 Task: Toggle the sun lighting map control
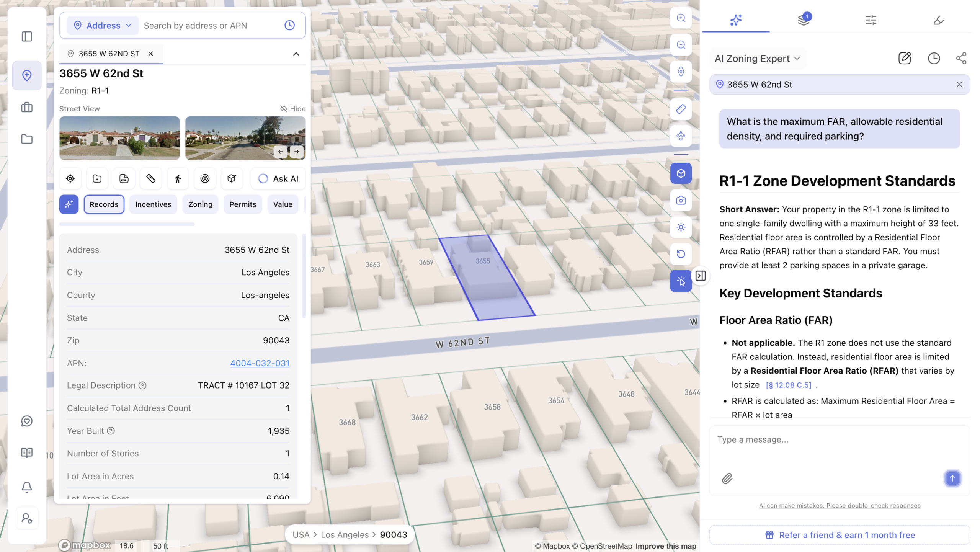point(681,227)
